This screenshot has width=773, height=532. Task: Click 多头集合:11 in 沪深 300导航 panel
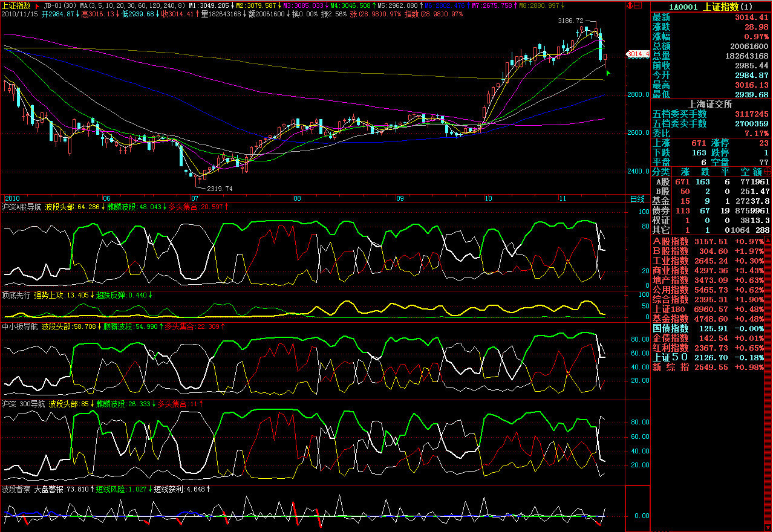(177, 404)
